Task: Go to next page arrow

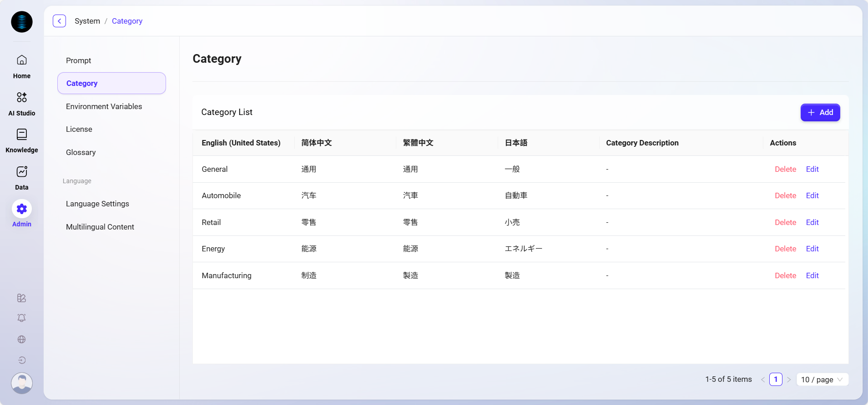Action: (789, 380)
